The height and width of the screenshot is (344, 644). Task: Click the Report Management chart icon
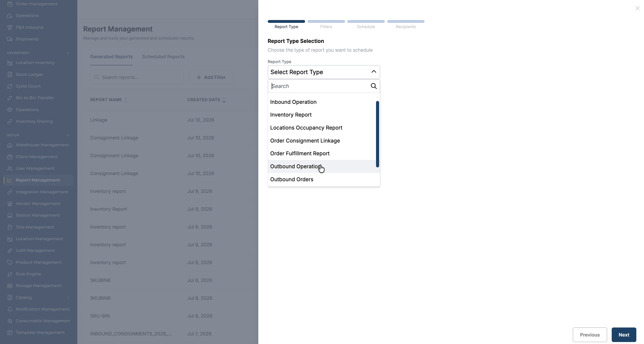tap(10, 180)
